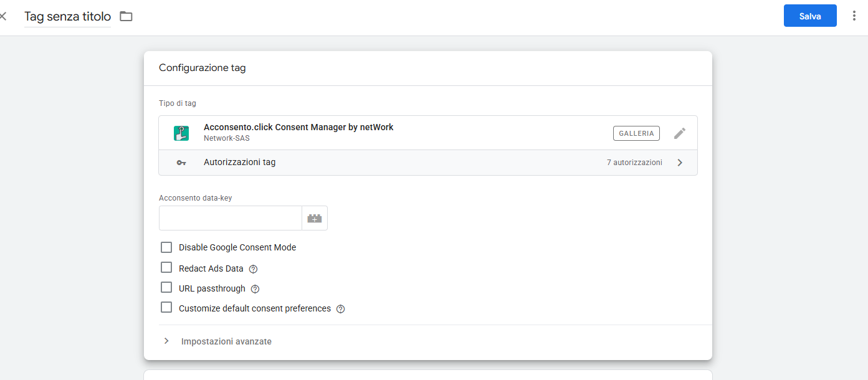Tick the Redact Ads Data checkbox
This screenshot has width=868, height=380.
point(166,268)
